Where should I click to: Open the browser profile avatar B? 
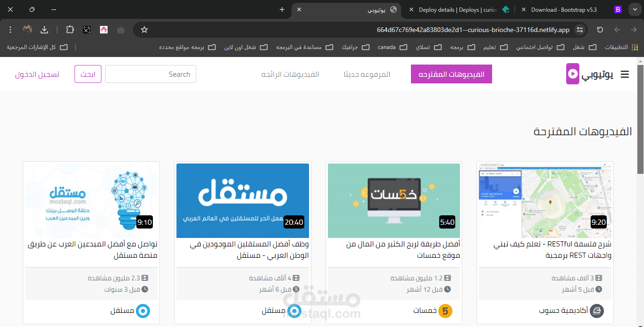618,9
